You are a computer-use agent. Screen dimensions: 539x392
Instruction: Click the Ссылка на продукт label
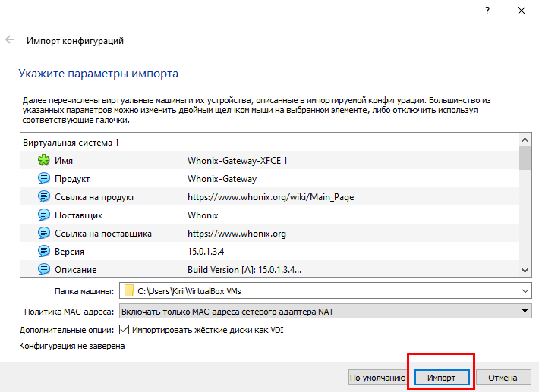95,197
